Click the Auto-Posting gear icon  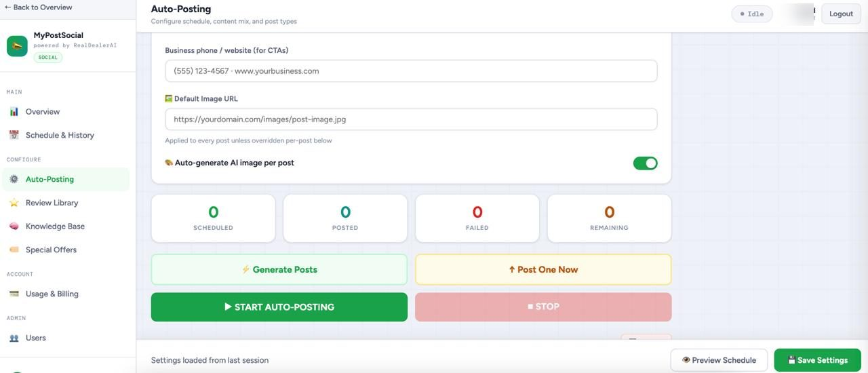tap(14, 179)
